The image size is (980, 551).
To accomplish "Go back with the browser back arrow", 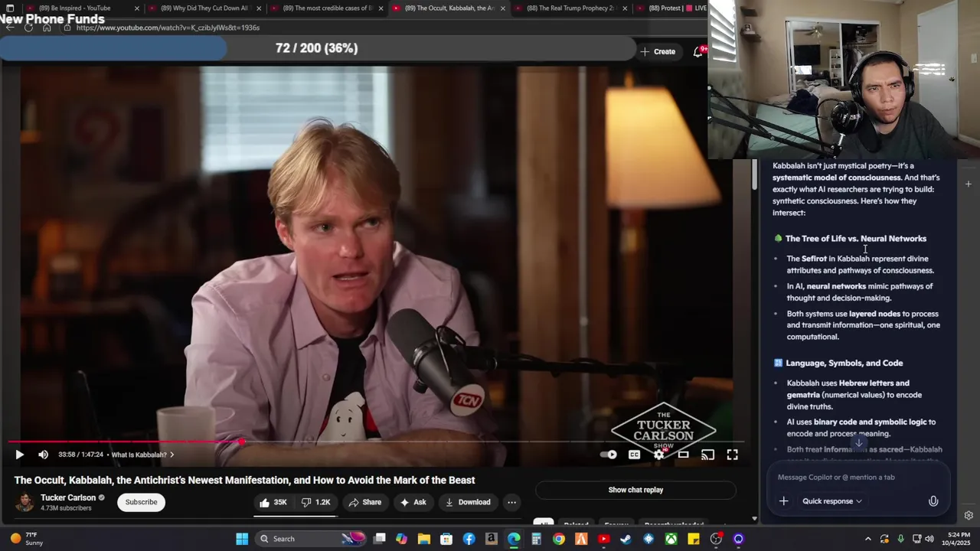I will coord(10,28).
